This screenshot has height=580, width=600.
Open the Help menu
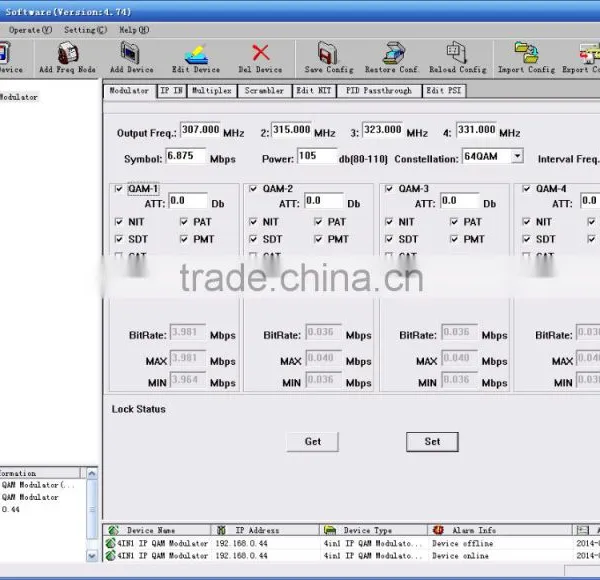pyautogui.click(x=134, y=30)
